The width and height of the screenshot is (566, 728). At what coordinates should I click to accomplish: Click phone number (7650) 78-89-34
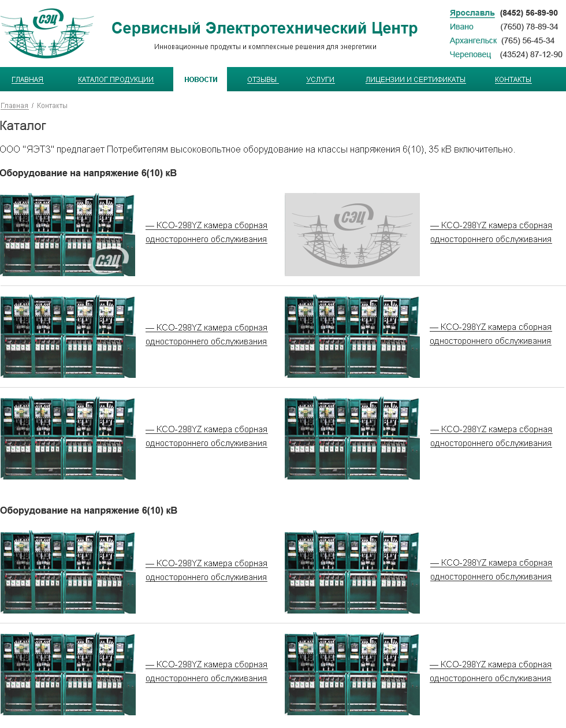tap(529, 27)
